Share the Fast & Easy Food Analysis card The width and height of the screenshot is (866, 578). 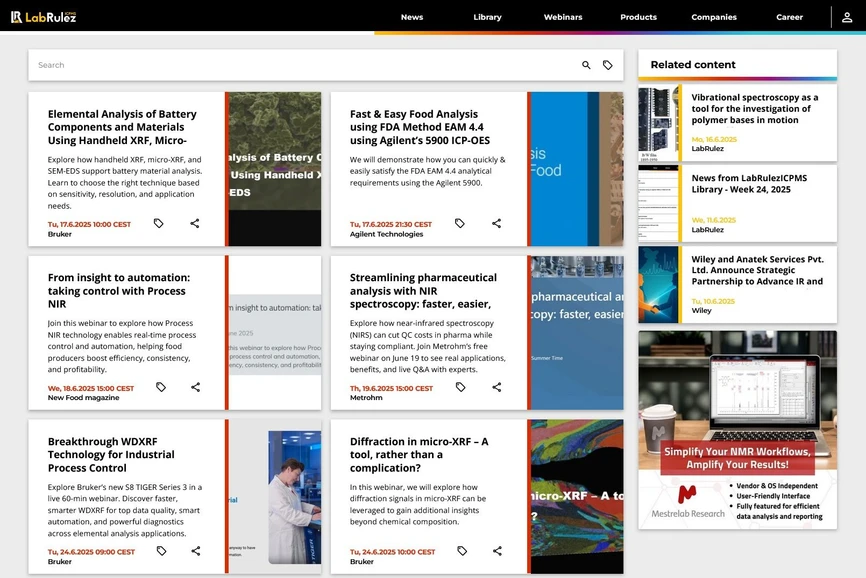[x=497, y=224]
